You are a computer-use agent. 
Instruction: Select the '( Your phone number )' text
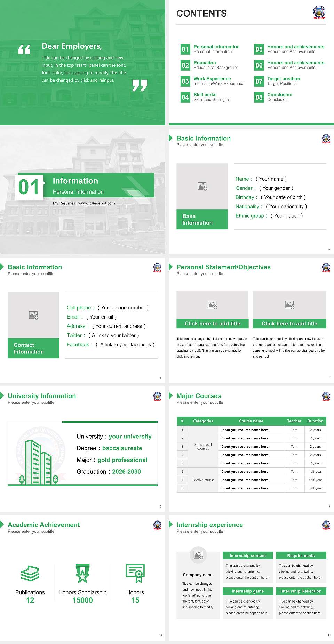pyautogui.click(x=123, y=308)
